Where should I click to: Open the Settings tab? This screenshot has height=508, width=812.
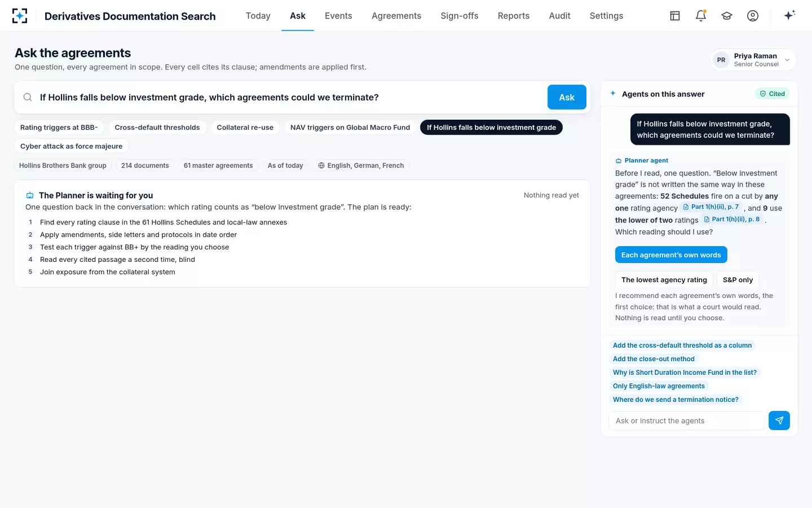pos(607,16)
